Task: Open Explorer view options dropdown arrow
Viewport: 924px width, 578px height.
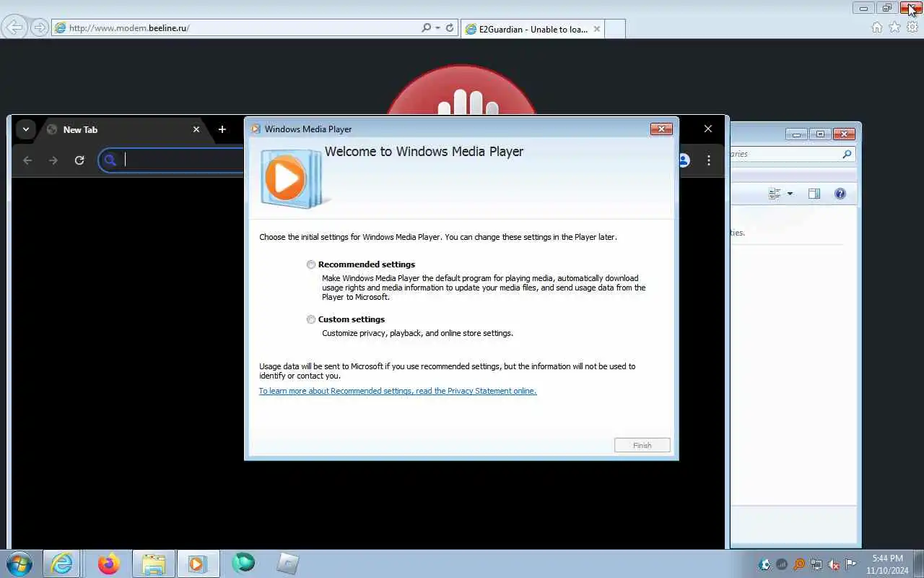Action: click(x=790, y=194)
